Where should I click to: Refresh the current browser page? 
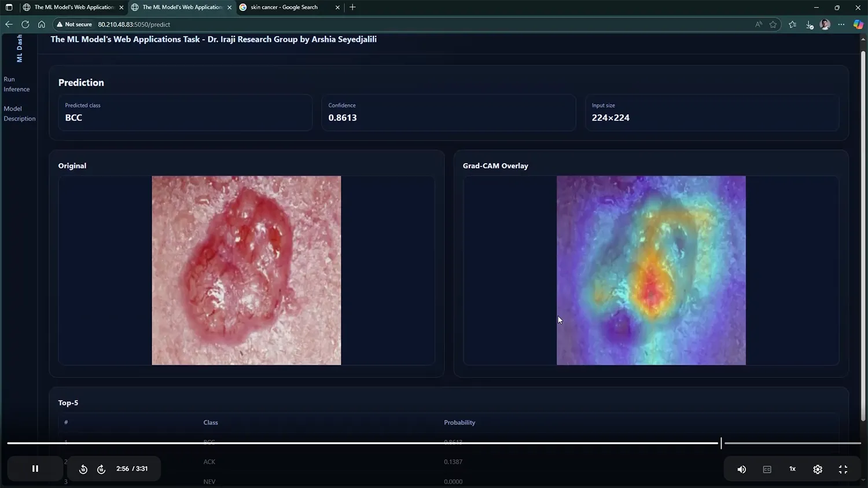click(25, 24)
